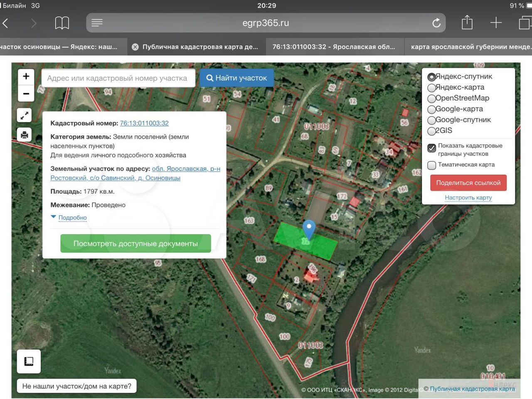
Task: Select Яндекс-карта map layer
Action: [431, 88]
